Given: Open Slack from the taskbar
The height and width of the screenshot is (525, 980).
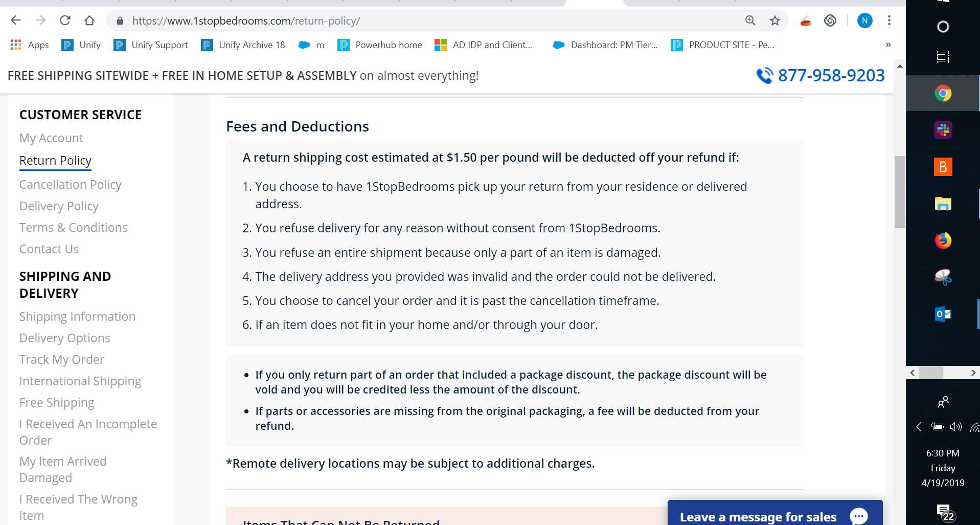Looking at the screenshot, I should pos(943,130).
